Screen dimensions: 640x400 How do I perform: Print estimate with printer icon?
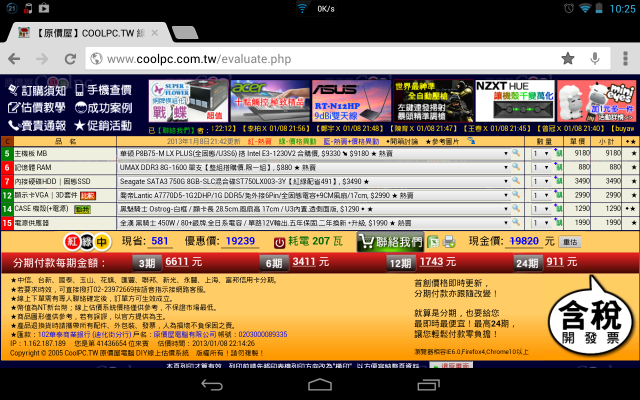click(x=449, y=242)
